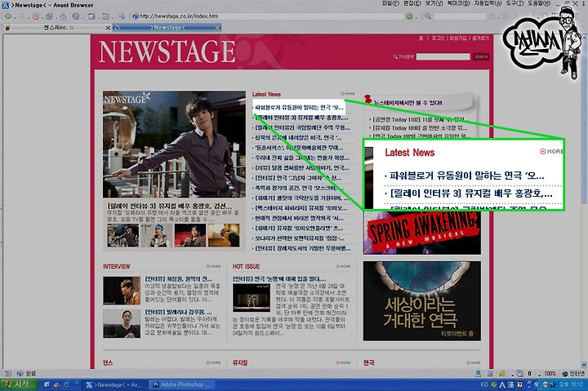The image size is (588, 391).
Task: Close the >Newstage< tab with its X
Action: [217, 28]
